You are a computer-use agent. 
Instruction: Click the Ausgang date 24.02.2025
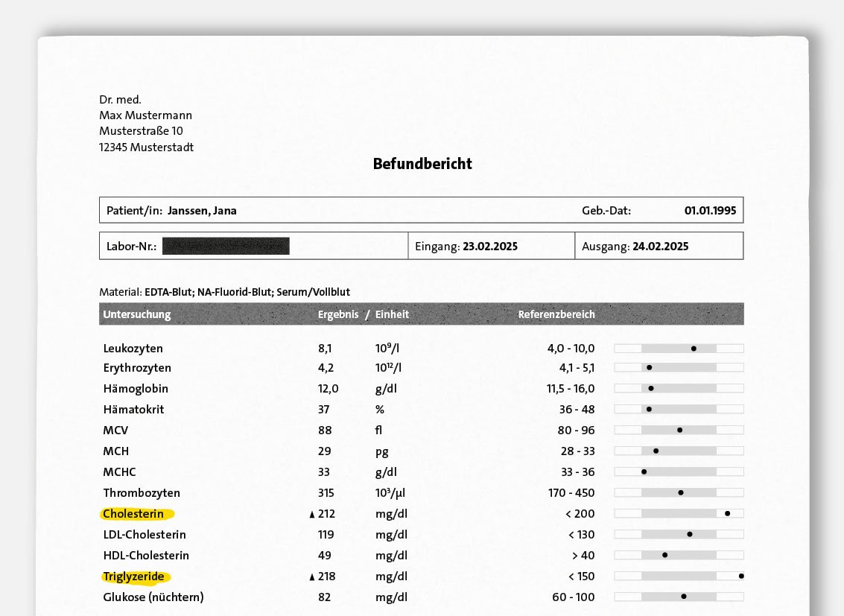pyautogui.click(x=661, y=247)
